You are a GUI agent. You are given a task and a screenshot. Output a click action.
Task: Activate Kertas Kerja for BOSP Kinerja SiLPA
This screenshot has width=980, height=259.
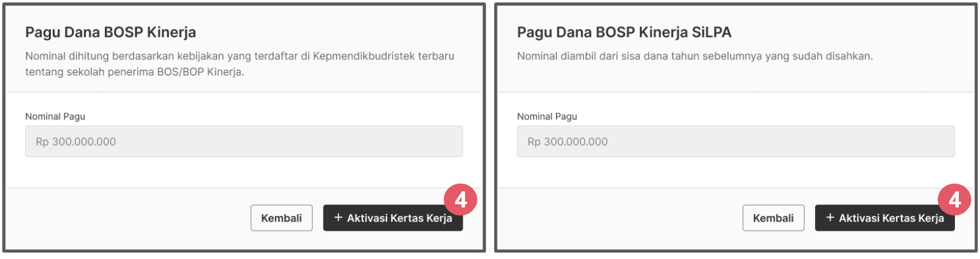tap(885, 218)
